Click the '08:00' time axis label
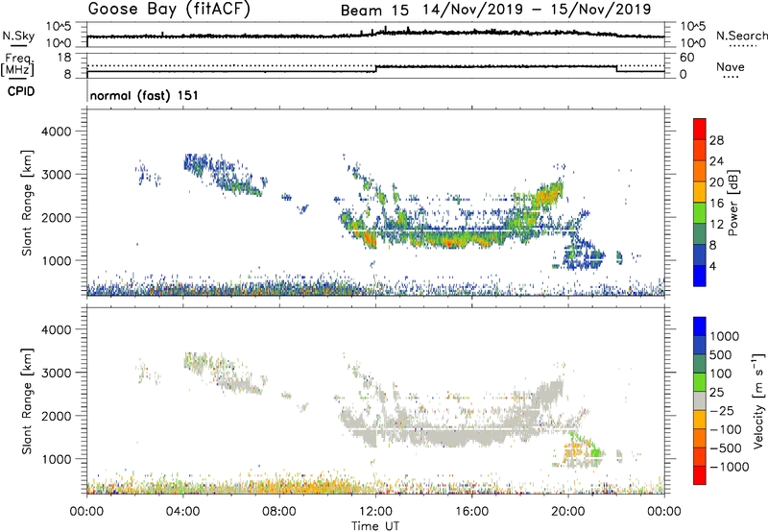 pyautogui.click(x=278, y=512)
